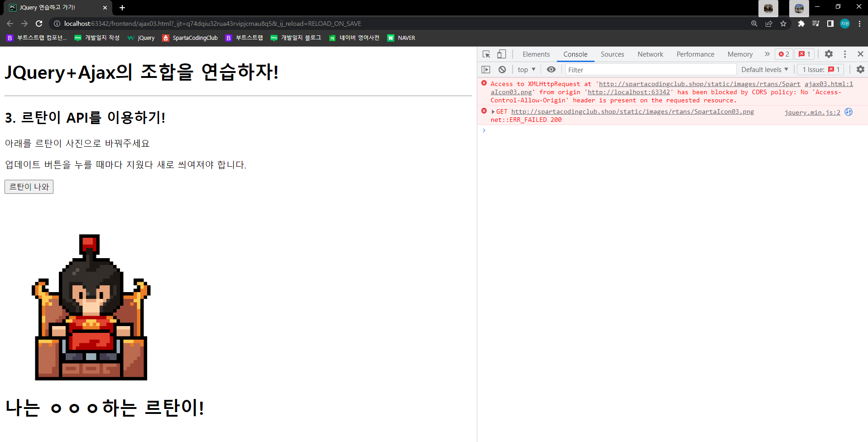The image size is (868, 442).
Task: Open DevTools settings gear
Action: coord(829,54)
